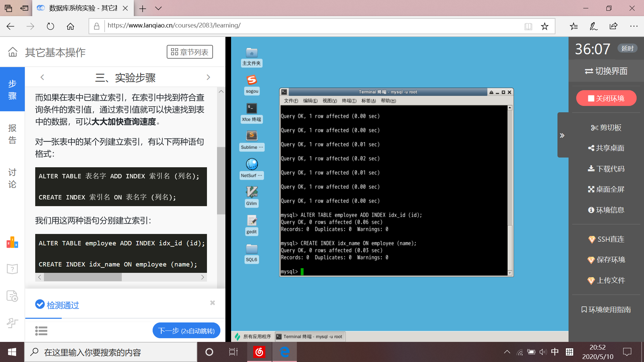Open the 主文件夹 home folder

coord(252,53)
